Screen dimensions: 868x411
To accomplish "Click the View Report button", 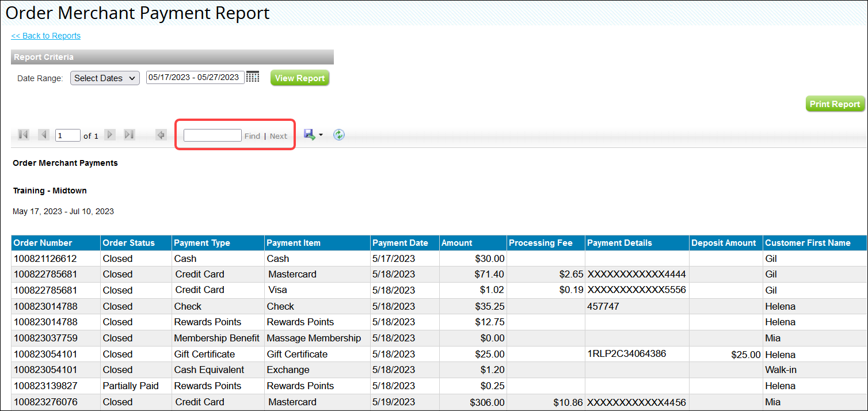I will 300,78.
